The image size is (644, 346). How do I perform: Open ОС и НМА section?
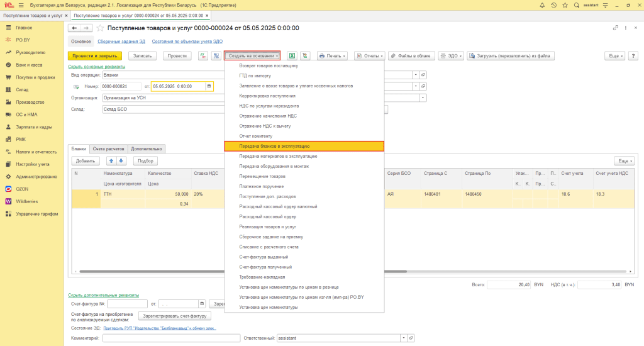tap(26, 114)
